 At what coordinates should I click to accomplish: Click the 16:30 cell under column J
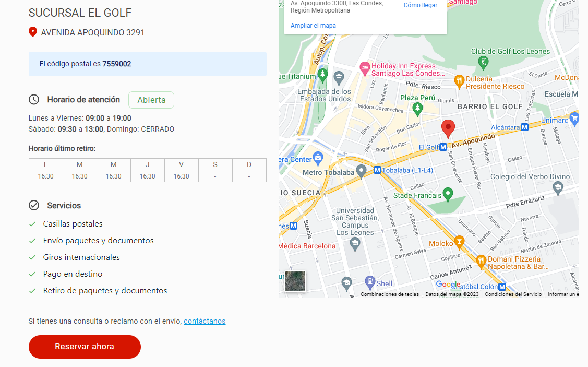(x=147, y=176)
